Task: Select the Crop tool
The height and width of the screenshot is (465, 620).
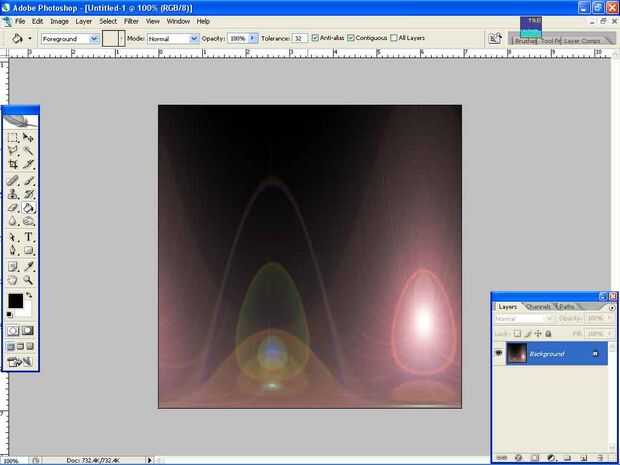Action: coord(13,164)
